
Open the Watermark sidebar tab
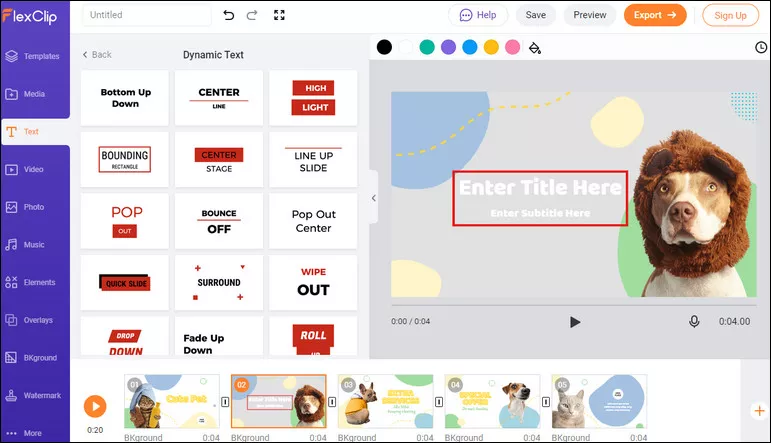pyautogui.click(x=35, y=395)
